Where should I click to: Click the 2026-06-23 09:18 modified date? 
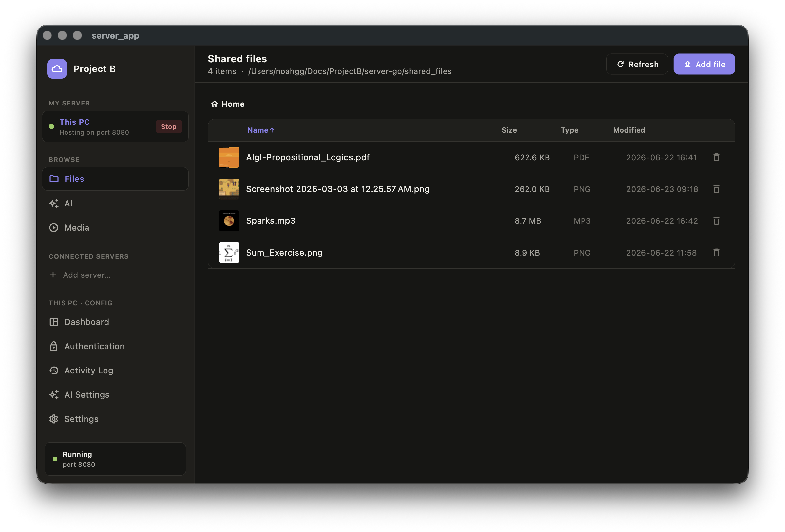662,189
